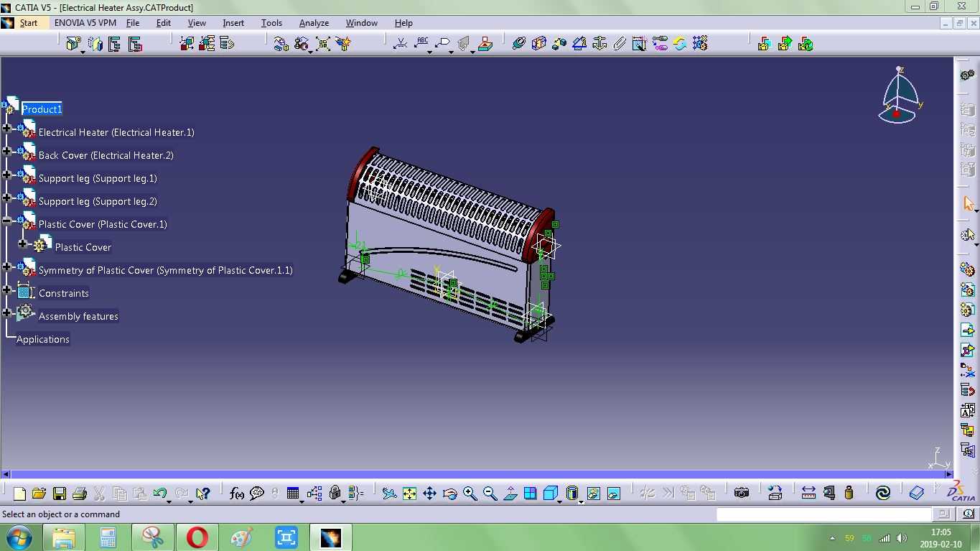Expand the Assembly features tree node
This screenshot has height=551, width=980.
tap(7, 312)
